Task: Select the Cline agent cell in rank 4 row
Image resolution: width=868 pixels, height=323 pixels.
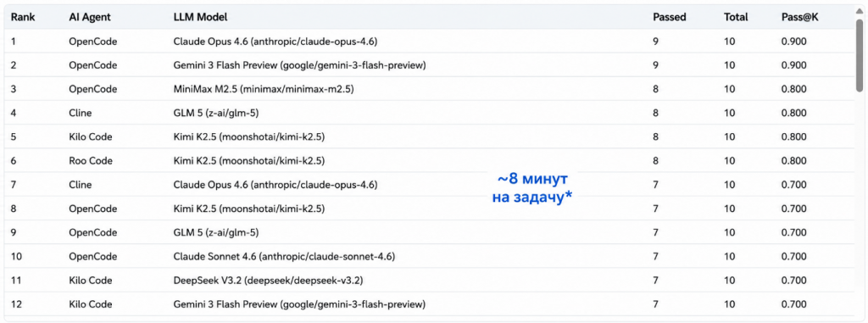Action: click(x=81, y=113)
